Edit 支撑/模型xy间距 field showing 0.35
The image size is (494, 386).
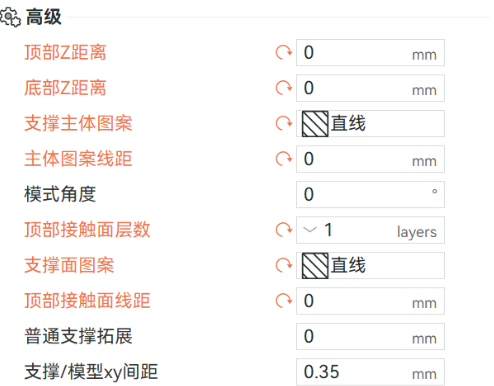pyautogui.click(x=370, y=372)
